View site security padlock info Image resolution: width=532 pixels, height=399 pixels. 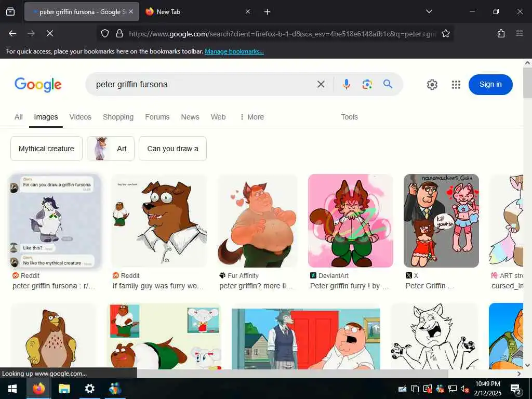[119, 33]
